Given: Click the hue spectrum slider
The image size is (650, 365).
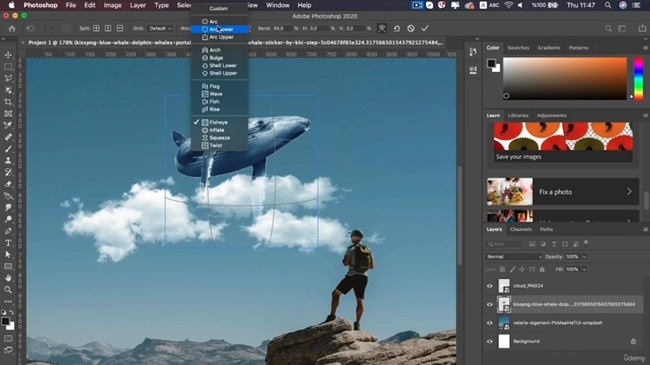Looking at the screenshot, I should coord(639,79).
